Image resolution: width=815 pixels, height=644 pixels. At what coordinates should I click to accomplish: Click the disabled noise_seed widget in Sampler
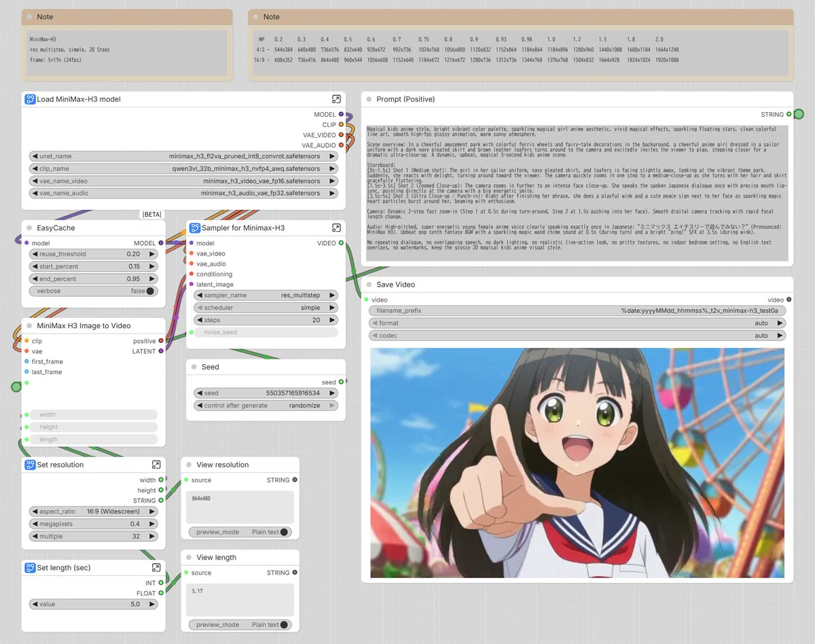pos(266,332)
